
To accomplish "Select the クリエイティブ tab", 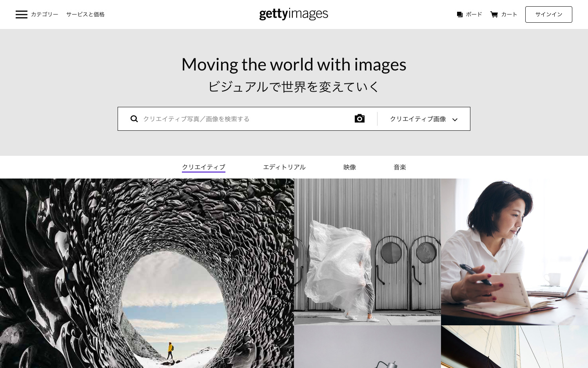I will tap(203, 167).
